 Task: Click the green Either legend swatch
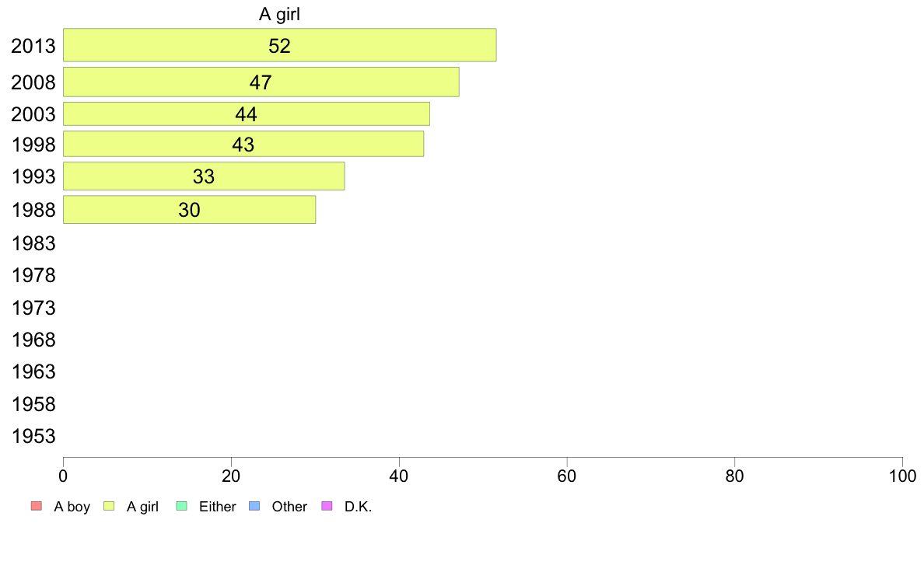(x=181, y=506)
